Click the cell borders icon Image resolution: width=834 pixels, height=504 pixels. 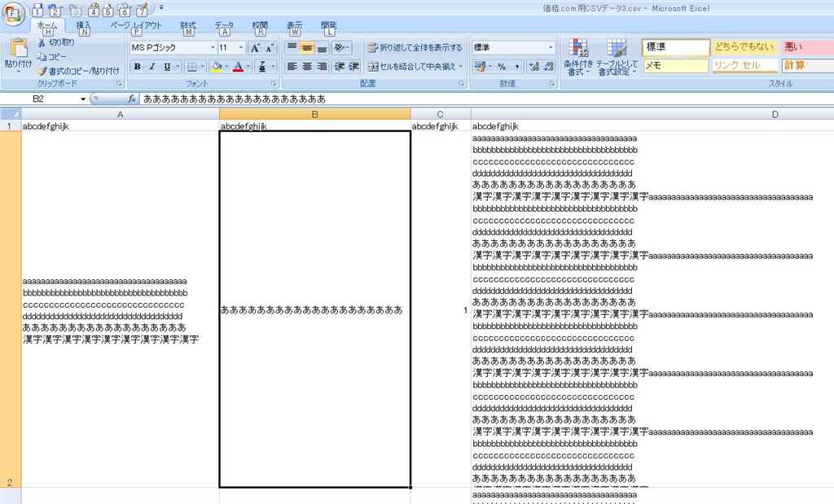[x=192, y=67]
